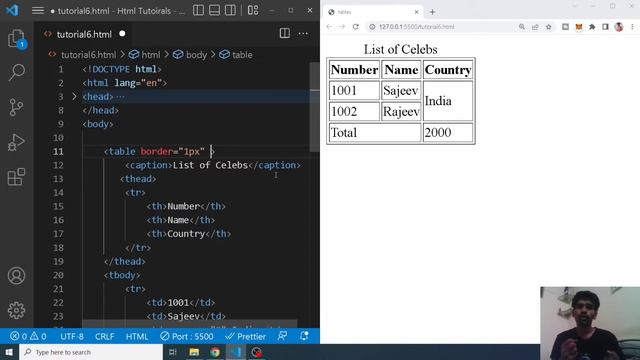The height and width of the screenshot is (360, 640).
Task: Open the Explorer view in VS Code
Action: (x=16, y=39)
